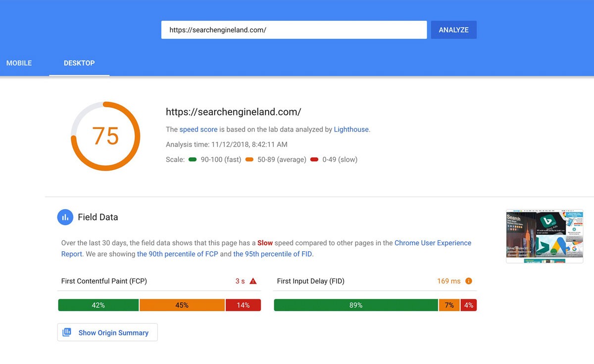Open the speed score link
Screen dimensions: 594x364
(x=198, y=130)
